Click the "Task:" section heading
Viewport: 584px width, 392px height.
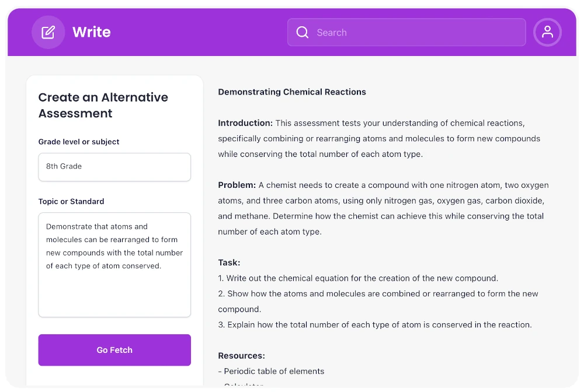click(x=229, y=262)
